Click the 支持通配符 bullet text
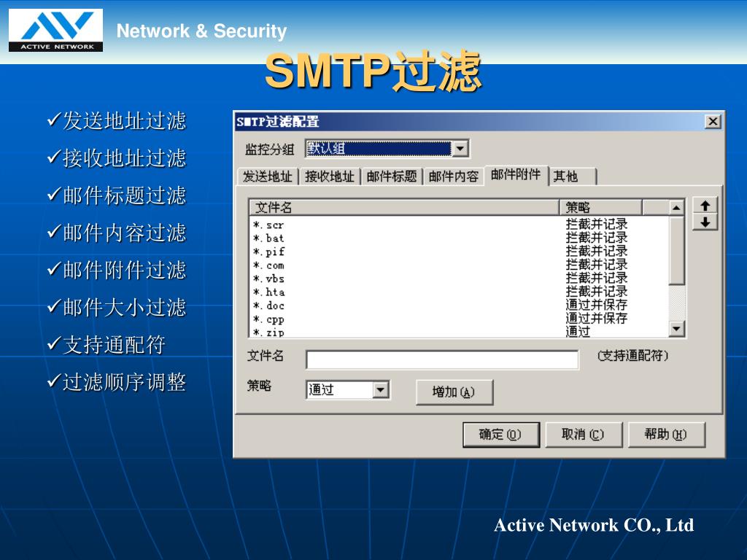The width and height of the screenshot is (747, 560). pos(115,345)
